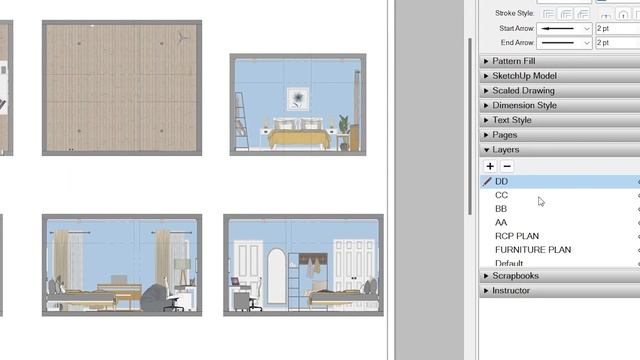Remove selected layer with minus button
Screen dimensions: 640x360
click(x=507, y=167)
